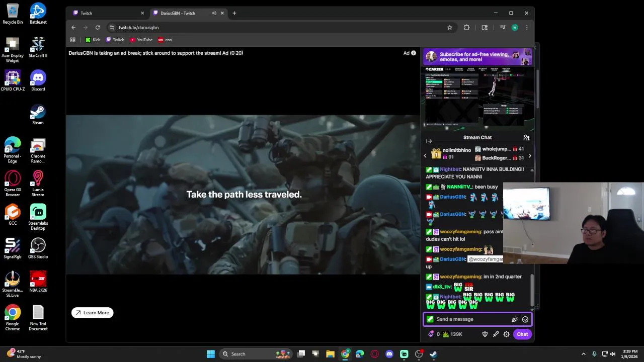Send the message with the Chat button
The width and height of the screenshot is (644, 362).
(x=522, y=334)
